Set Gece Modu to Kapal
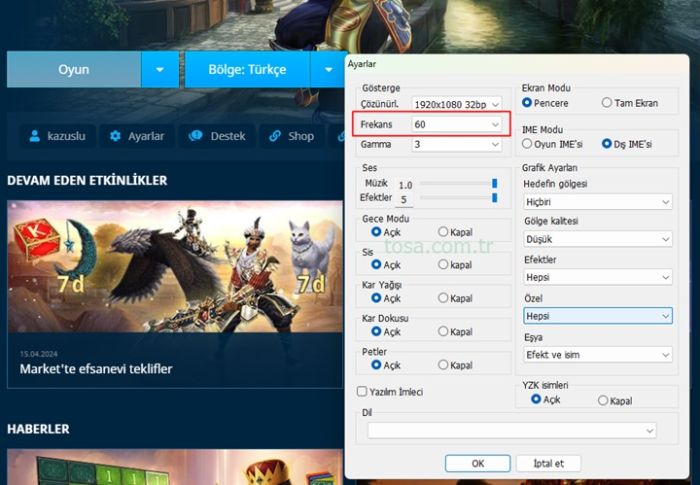Screen dimensions: 700x485 tap(443, 232)
